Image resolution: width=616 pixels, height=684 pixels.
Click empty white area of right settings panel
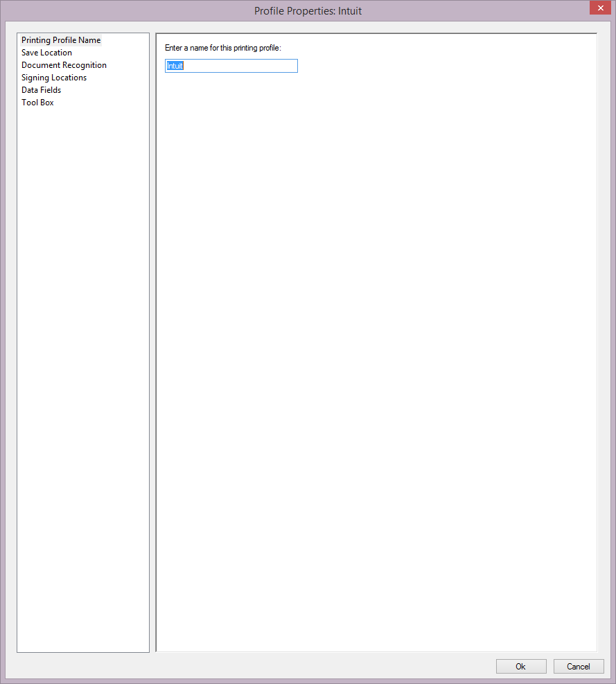click(x=374, y=347)
